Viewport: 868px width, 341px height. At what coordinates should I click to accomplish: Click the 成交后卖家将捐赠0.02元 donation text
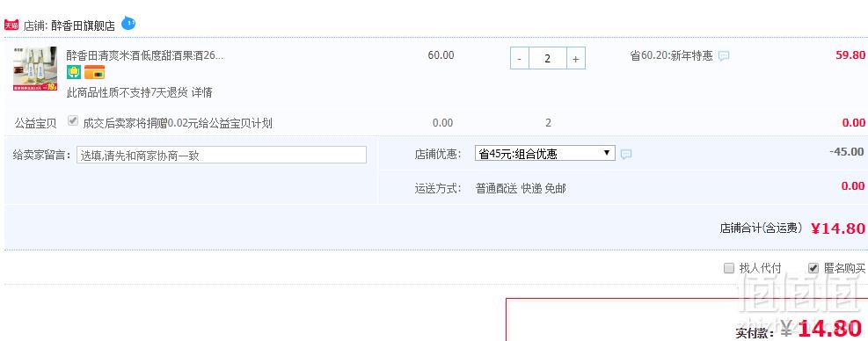(178, 123)
